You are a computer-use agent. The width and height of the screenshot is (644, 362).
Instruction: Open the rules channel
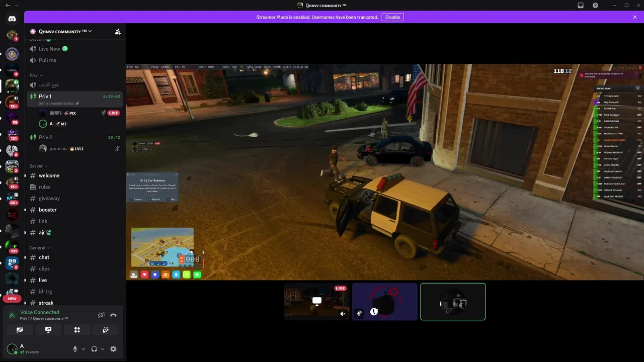[x=74, y=187]
